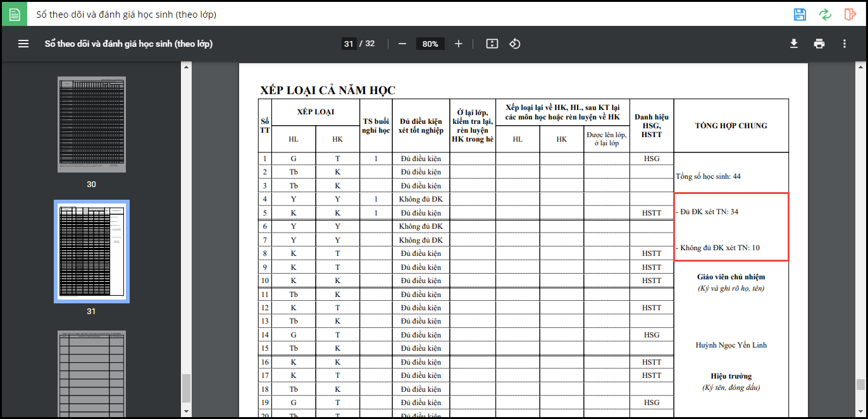Click the Không đủ ĐK cell in row 7

(421, 240)
